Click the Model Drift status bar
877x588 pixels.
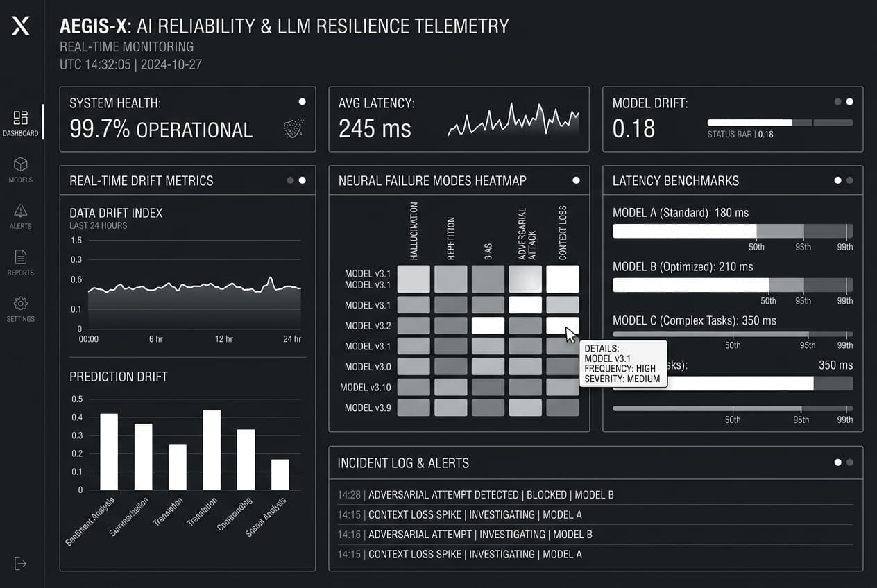pos(780,122)
